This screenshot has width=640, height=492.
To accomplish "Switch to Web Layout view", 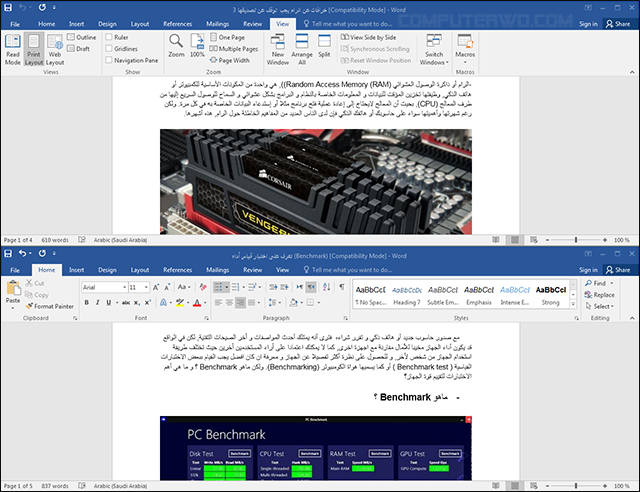I will click(55, 49).
